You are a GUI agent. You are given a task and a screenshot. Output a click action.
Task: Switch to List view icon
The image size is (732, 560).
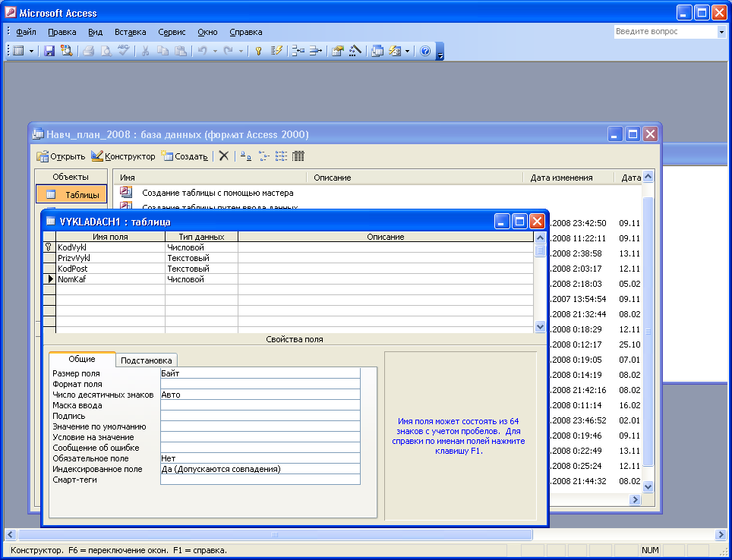(x=281, y=156)
